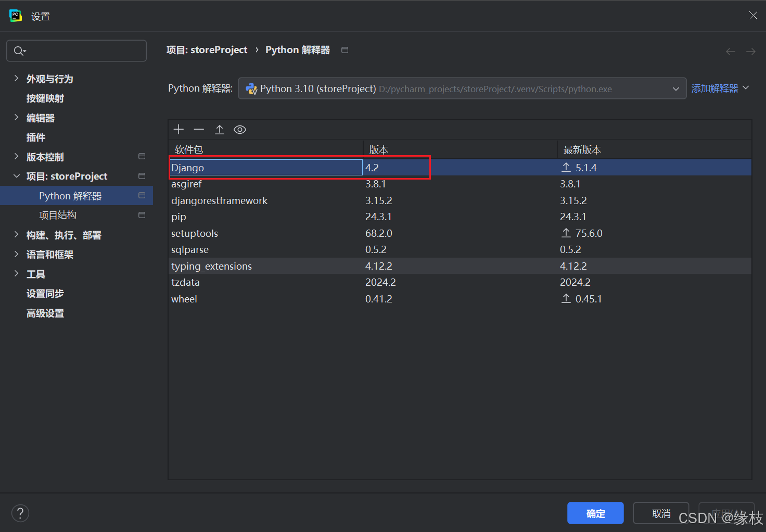766x532 pixels.
Task: Select the 版本控制 settings entry
Action: tap(44, 157)
